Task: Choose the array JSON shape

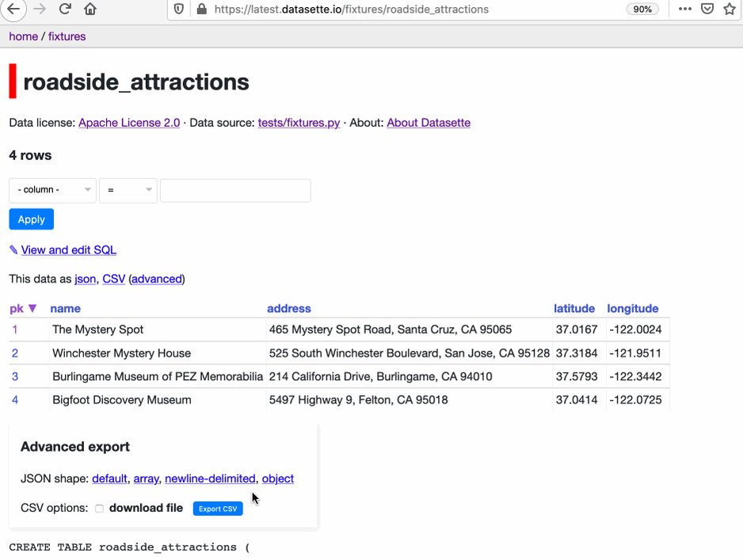Action: (146, 478)
